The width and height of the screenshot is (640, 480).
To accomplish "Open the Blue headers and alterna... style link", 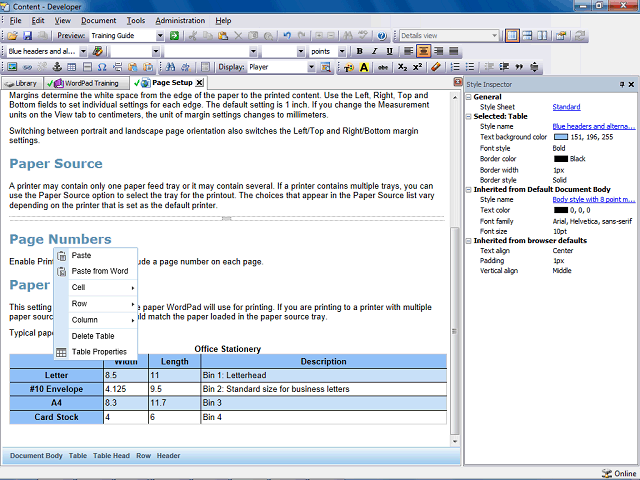I will tap(593, 127).
